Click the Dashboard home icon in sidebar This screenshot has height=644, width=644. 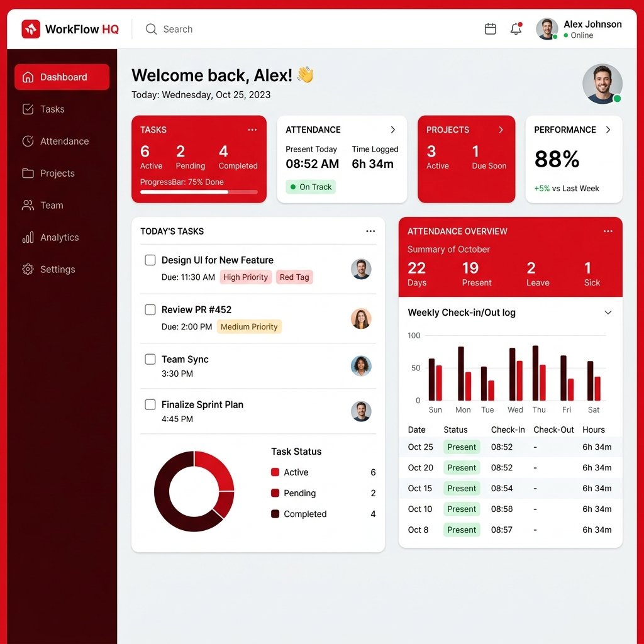(28, 77)
